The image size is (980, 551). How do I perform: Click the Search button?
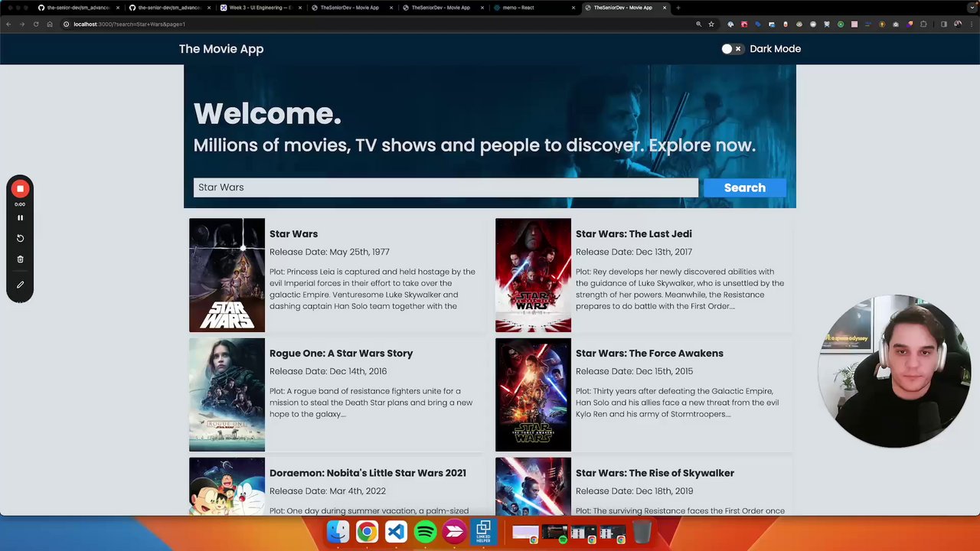coord(745,187)
